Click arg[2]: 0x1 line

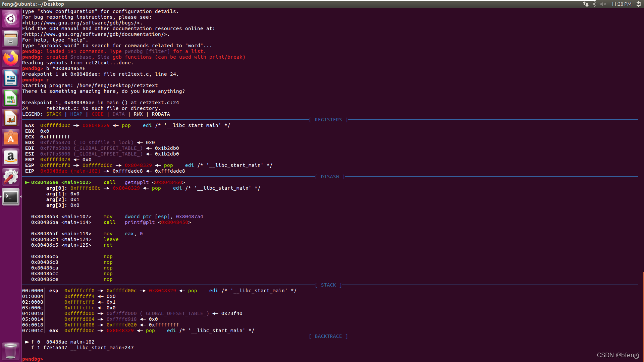coord(63,199)
